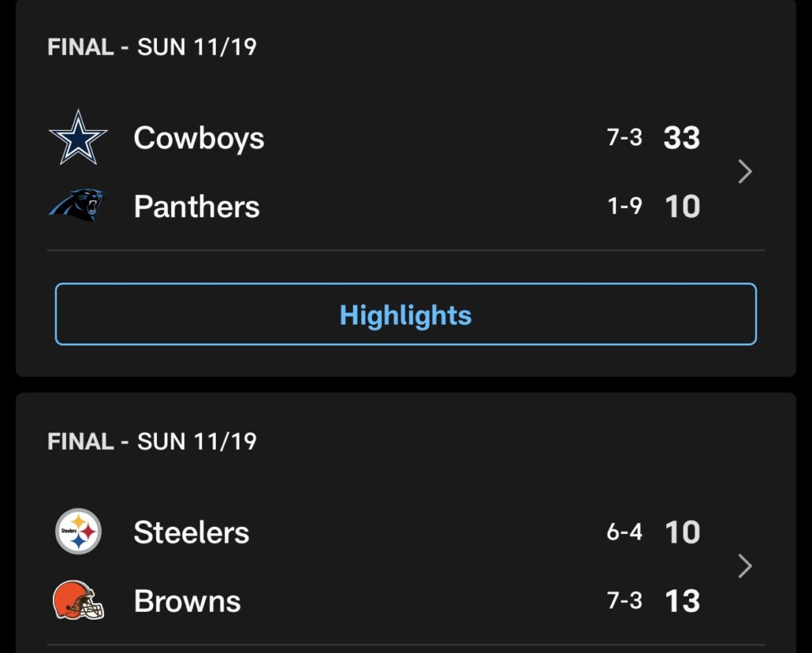812x653 pixels.
Task: Select the Steelers team name
Action: (x=192, y=532)
